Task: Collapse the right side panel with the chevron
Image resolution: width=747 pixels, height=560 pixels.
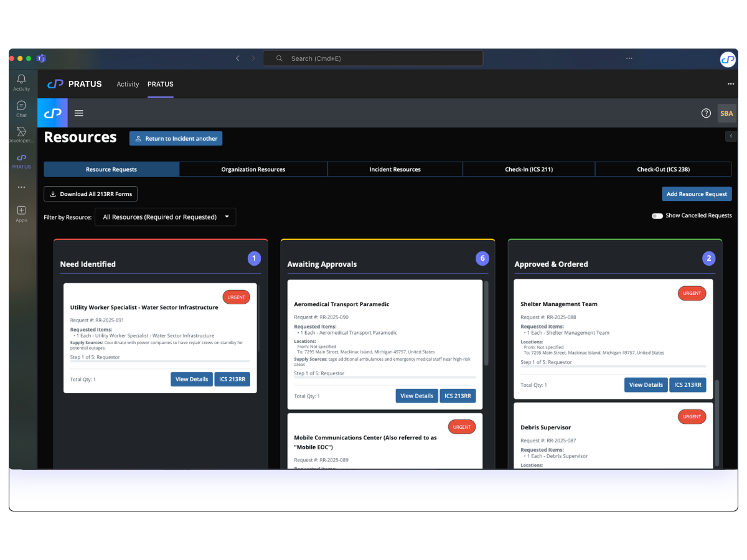Action: 731,135
